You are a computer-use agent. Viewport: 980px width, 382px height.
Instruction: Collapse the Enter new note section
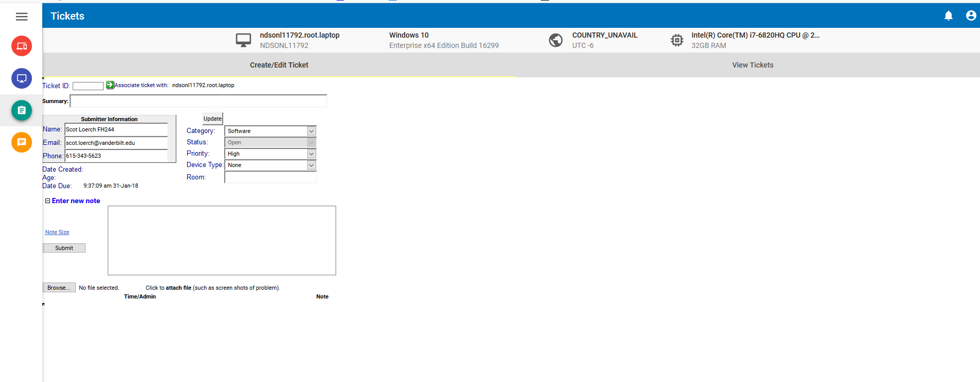tap(48, 201)
